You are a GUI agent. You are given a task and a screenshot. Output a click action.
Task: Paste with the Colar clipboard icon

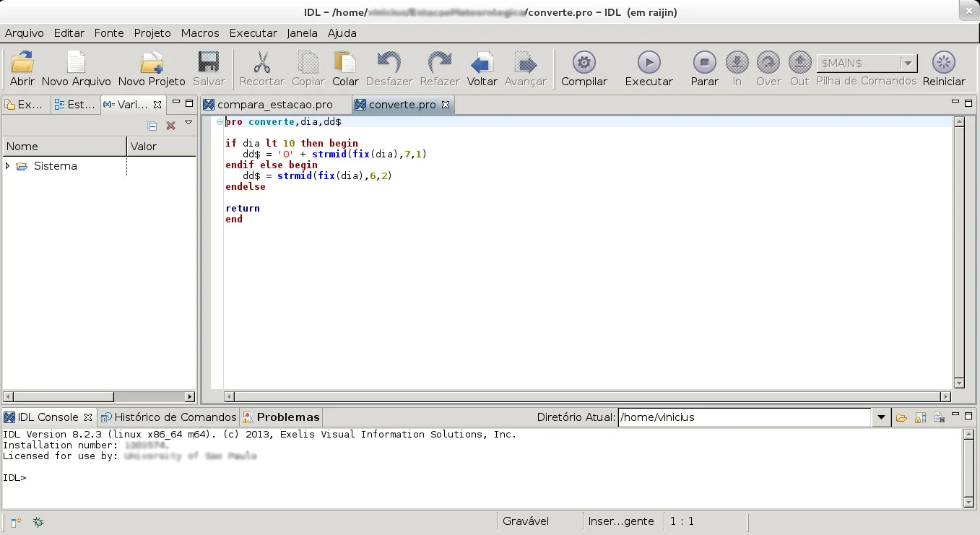(x=345, y=63)
